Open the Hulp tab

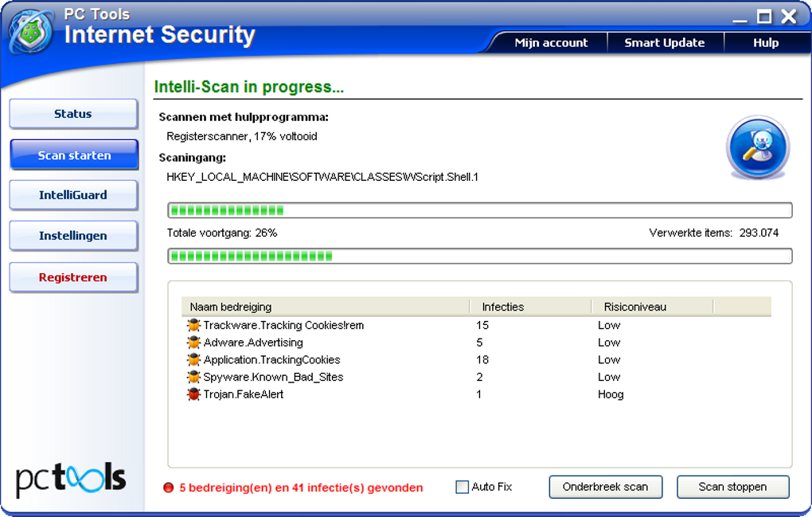(766, 43)
